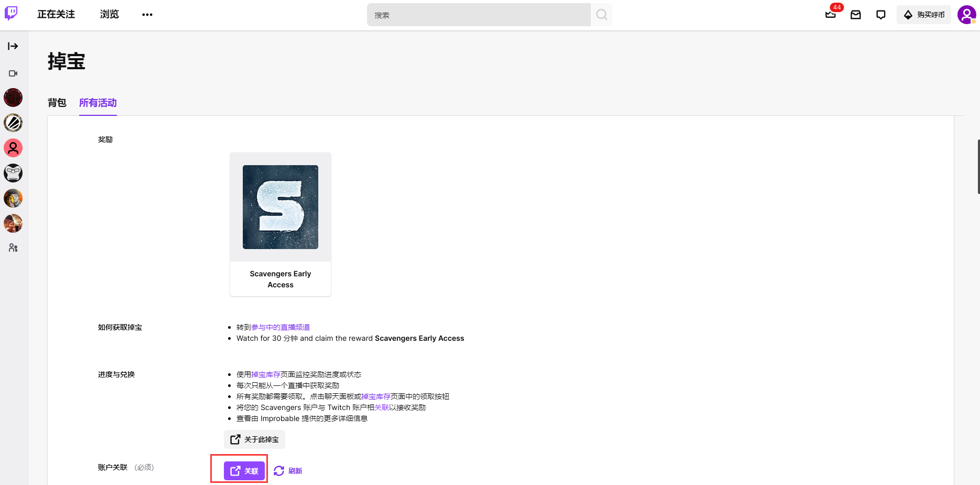Screen dimensions: 980x485
Task: Open the three-dot more menu
Action: click(147, 15)
